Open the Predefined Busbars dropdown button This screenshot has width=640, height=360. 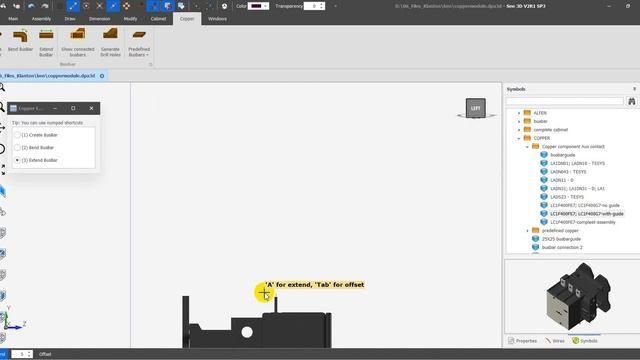pos(139,41)
